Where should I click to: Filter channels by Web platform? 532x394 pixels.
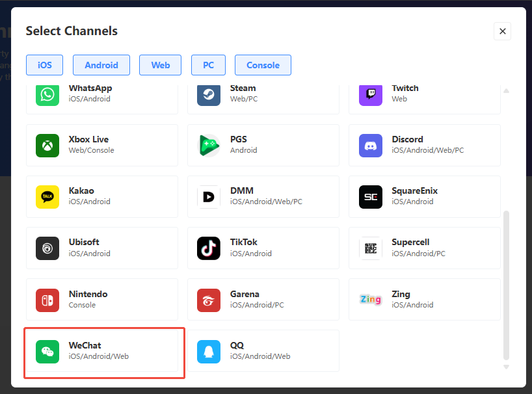[x=161, y=65]
